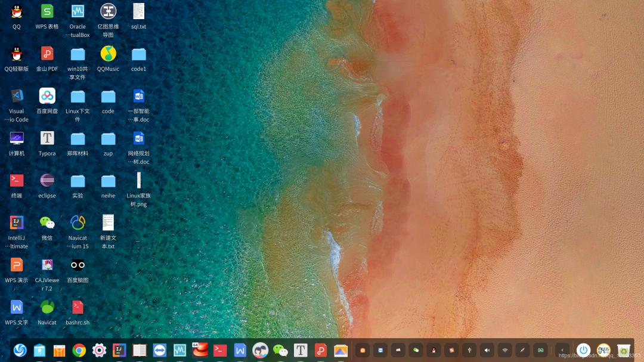
Task: Open the red terminal in the dock
Action: (220, 350)
